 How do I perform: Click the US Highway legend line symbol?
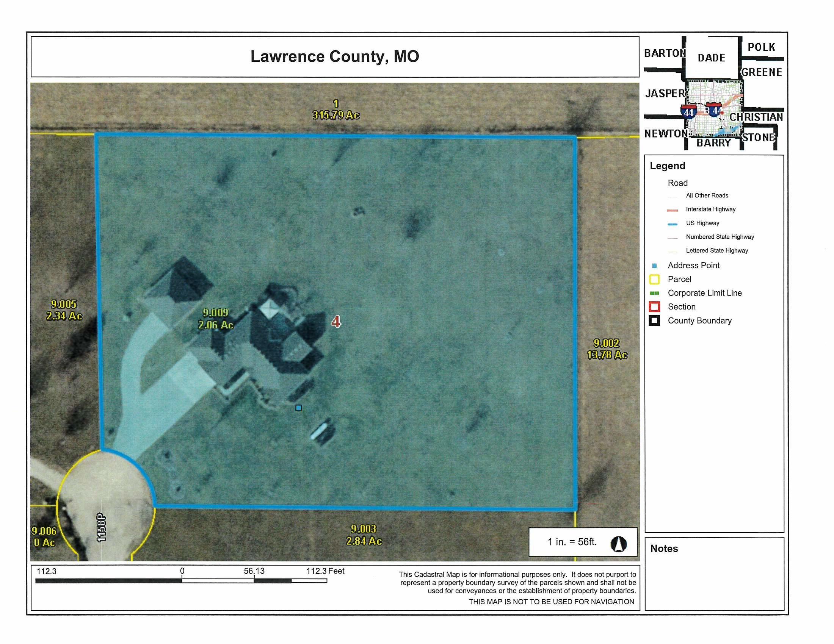(x=673, y=224)
